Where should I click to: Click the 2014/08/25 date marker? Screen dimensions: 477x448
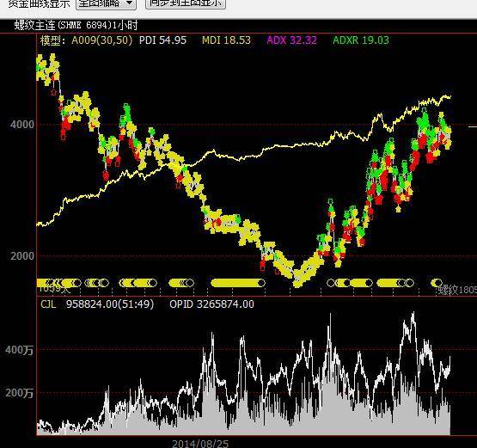point(200,444)
